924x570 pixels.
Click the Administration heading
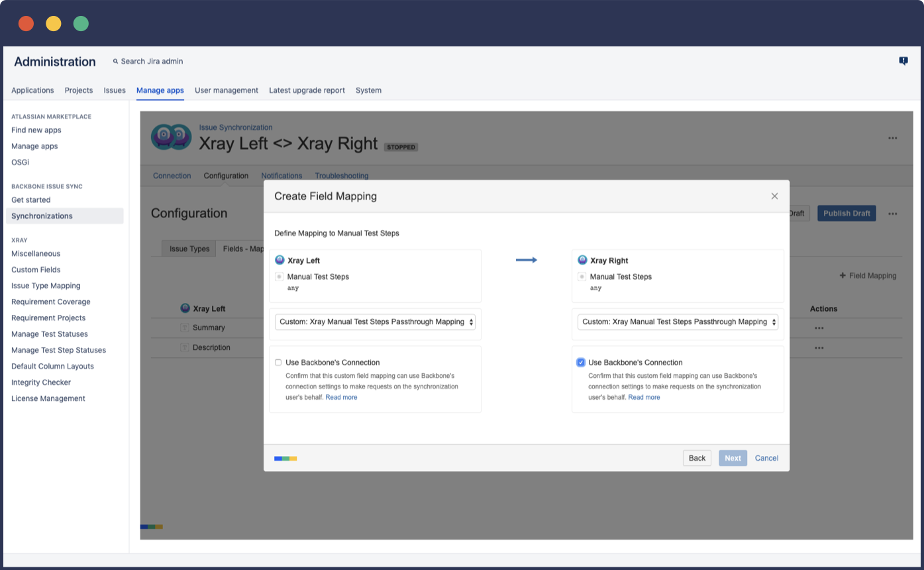(55, 62)
